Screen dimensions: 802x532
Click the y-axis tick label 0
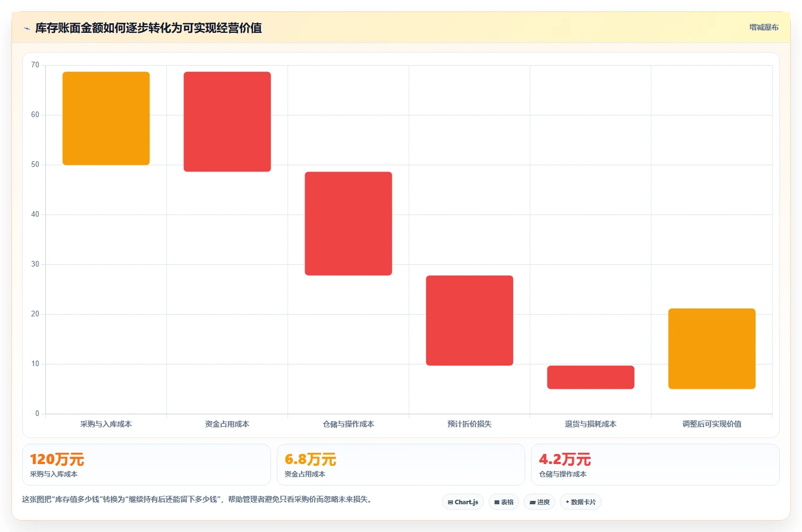click(x=37, y=414)
